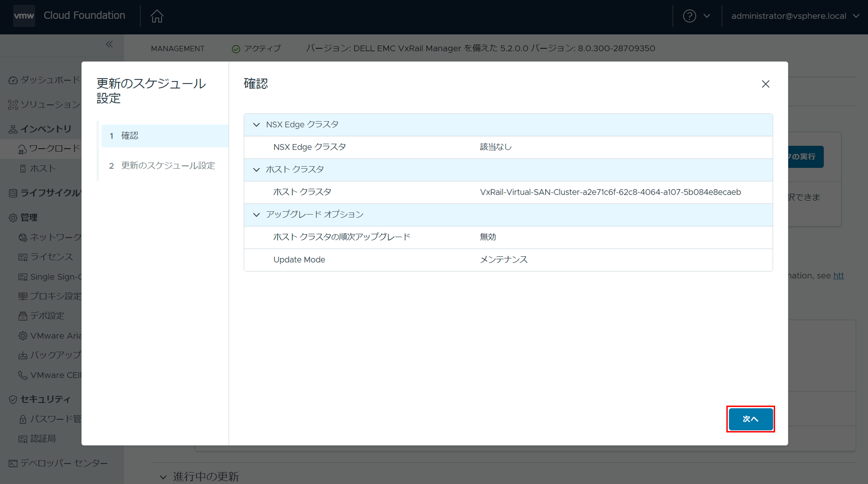Click the Hosts server icon

pyautogui.click(x=22, y=169)
